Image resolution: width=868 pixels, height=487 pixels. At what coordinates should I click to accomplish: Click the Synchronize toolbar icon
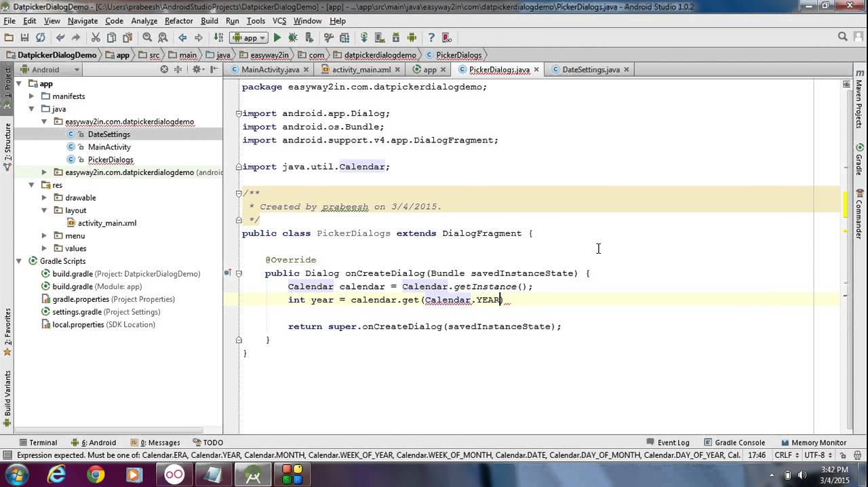coord(40,38)
